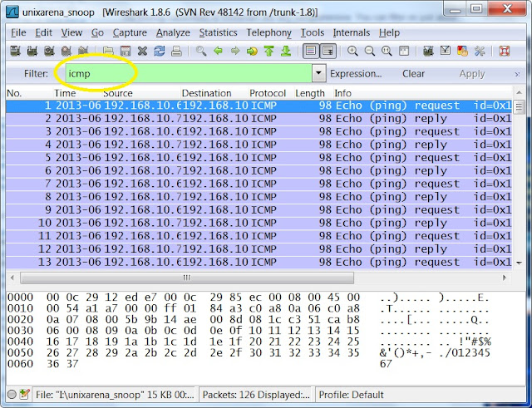Reload this capture file
532x408 pixels.
(160, 52)
